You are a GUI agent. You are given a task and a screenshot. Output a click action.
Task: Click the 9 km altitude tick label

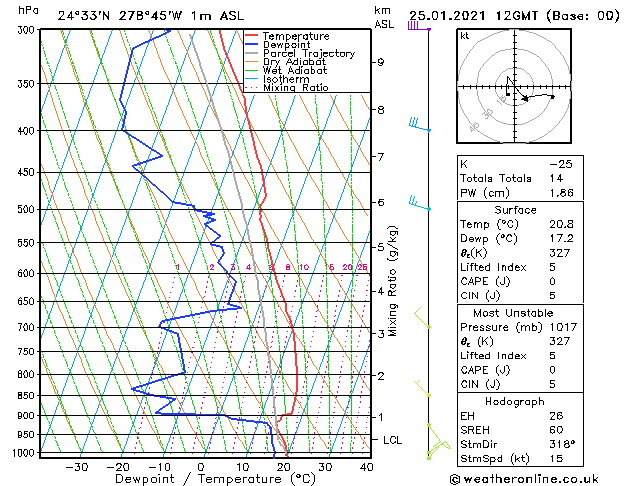point(381,62)
